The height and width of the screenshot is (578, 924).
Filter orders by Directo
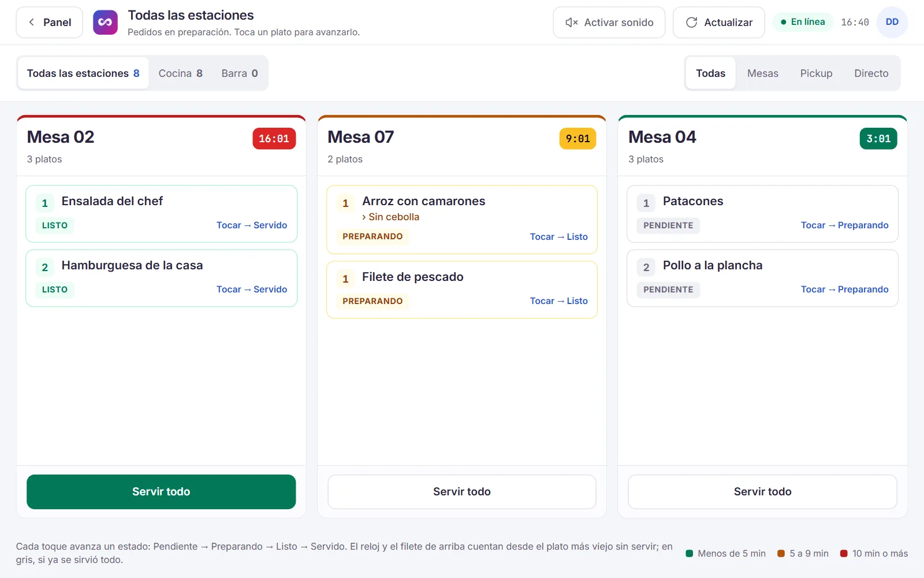pyautogui.click(x=871, y=73)
